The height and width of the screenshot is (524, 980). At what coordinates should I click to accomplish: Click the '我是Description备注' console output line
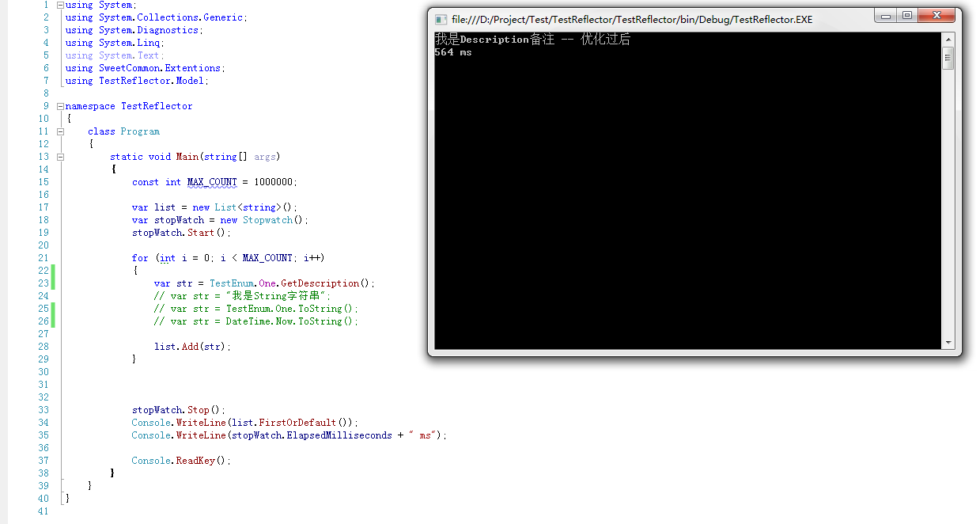[x=532, y=40]
